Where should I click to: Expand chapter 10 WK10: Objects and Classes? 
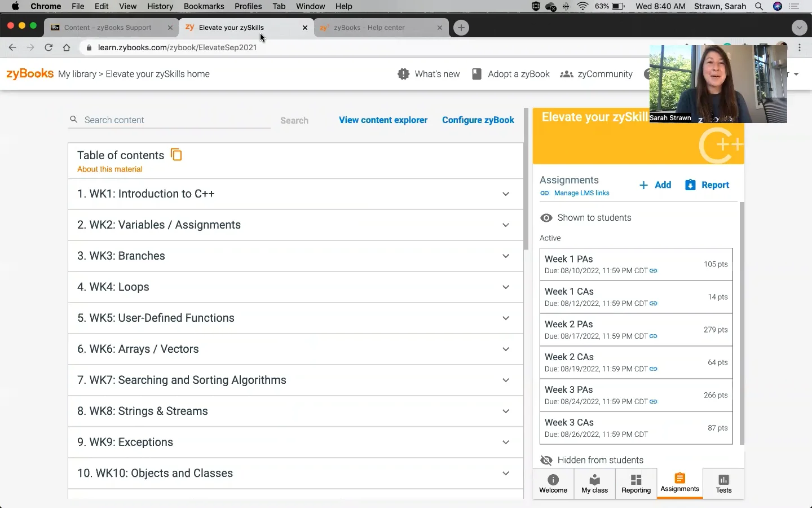tap(296, 473)
